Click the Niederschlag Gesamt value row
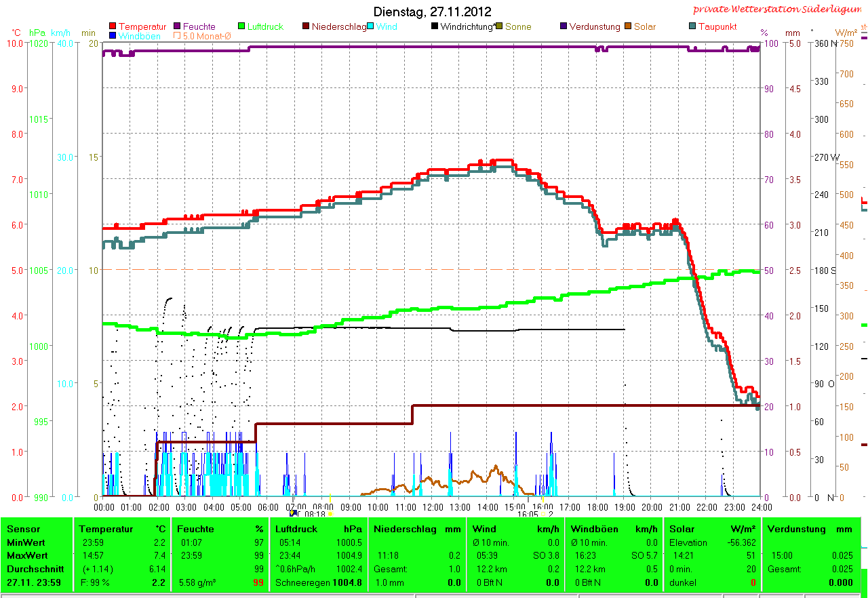The width and height of the screenshot is (868, 598). [417, 569]
